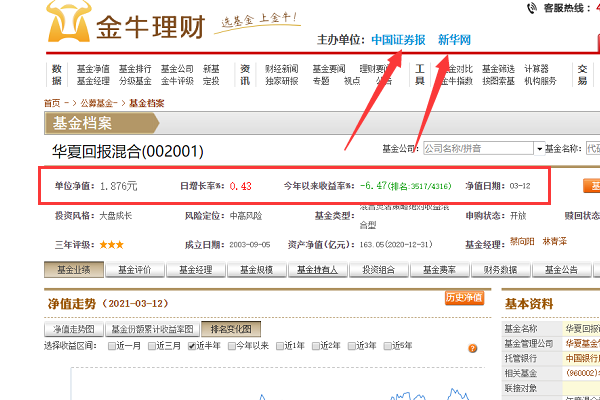Viewport: 600px width, 400px height.
Task: Go to 公募基金 in the breadcrumb
Action: coord(97,103)
